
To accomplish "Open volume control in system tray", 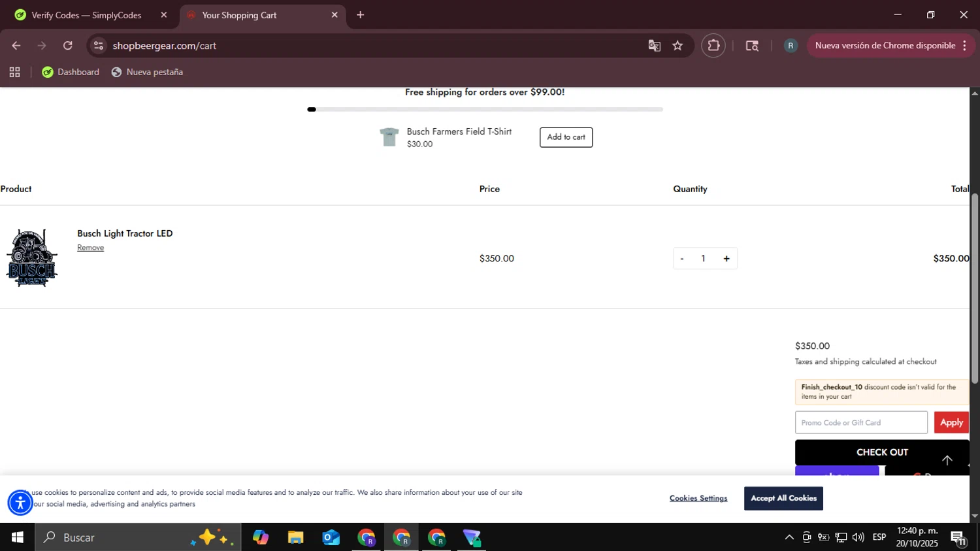I will click(x=858, y=537).
